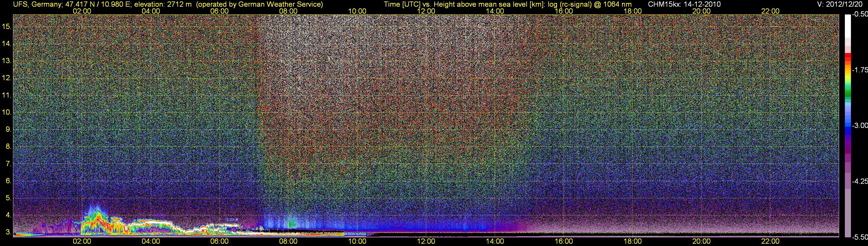
Task: Click the 12. height axis label
Action: pos(7,78)
